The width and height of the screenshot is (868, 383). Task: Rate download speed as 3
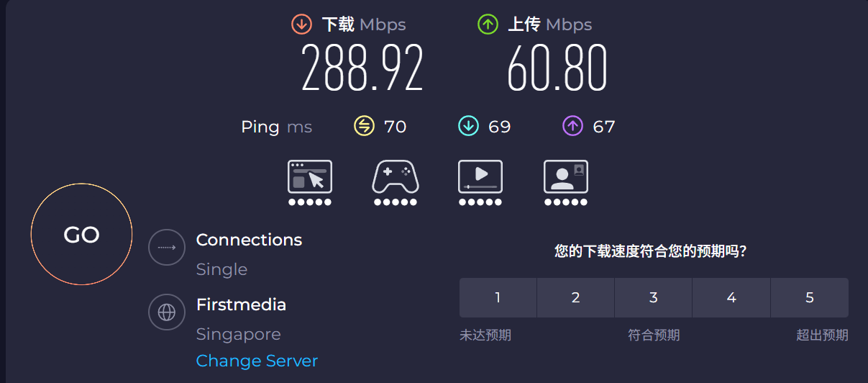click(653, 297)
